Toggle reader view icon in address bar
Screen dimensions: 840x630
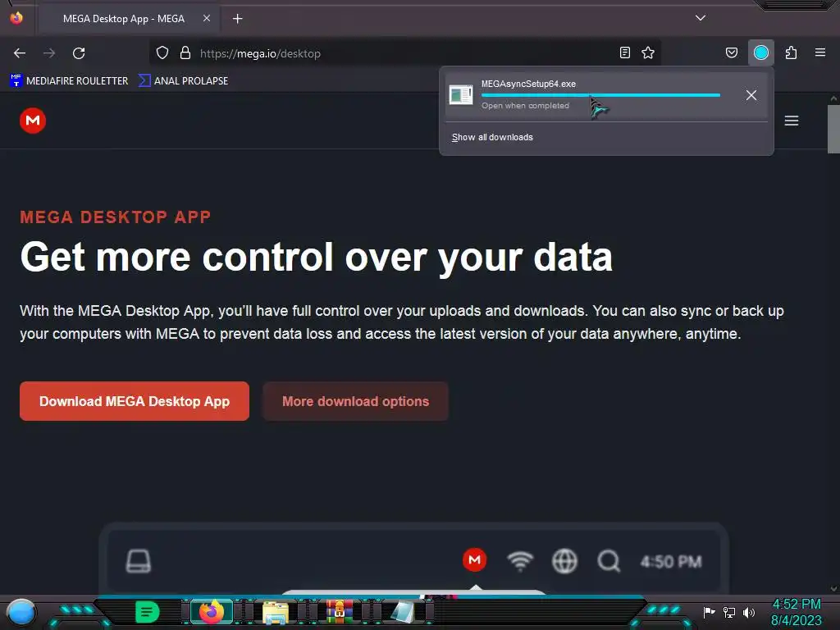(x=624, y=52)
